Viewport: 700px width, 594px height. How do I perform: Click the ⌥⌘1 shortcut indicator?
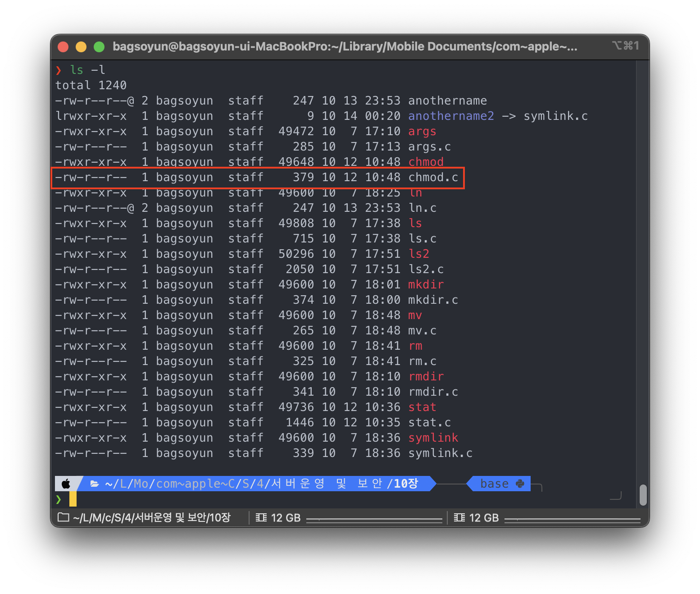(x=626, y=46)
